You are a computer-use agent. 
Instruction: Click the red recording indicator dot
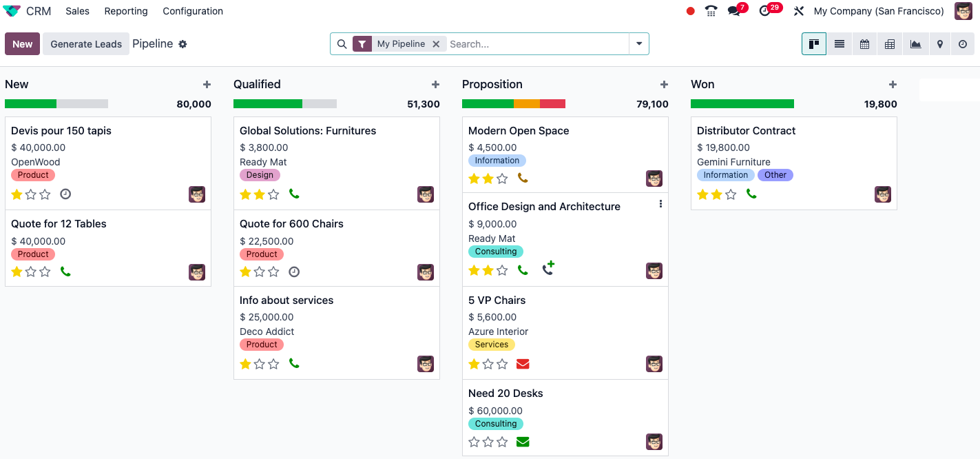click(x=691, y=11)
